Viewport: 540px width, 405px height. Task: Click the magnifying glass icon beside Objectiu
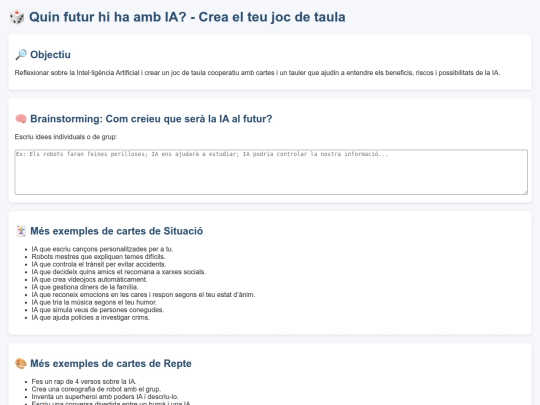point(21,55)
